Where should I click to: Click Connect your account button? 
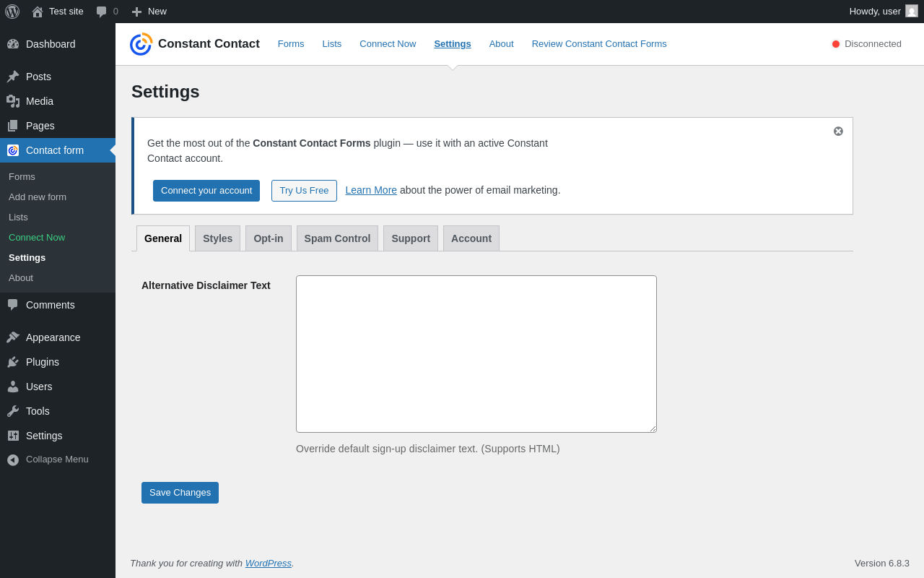click(206, 191)
